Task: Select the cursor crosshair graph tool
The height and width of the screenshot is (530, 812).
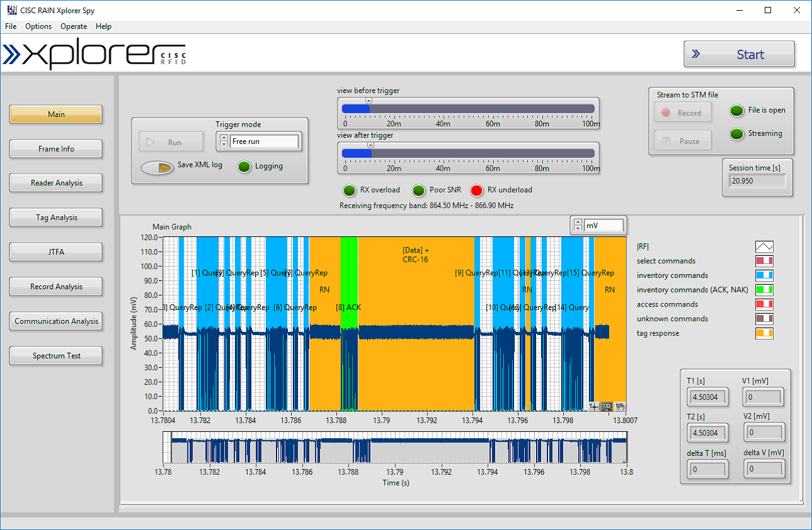Action: point(595,406)
